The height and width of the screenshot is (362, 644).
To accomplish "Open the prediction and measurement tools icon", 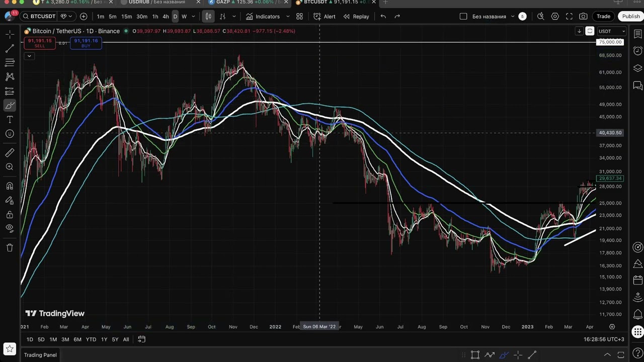I will coord(10,91).
